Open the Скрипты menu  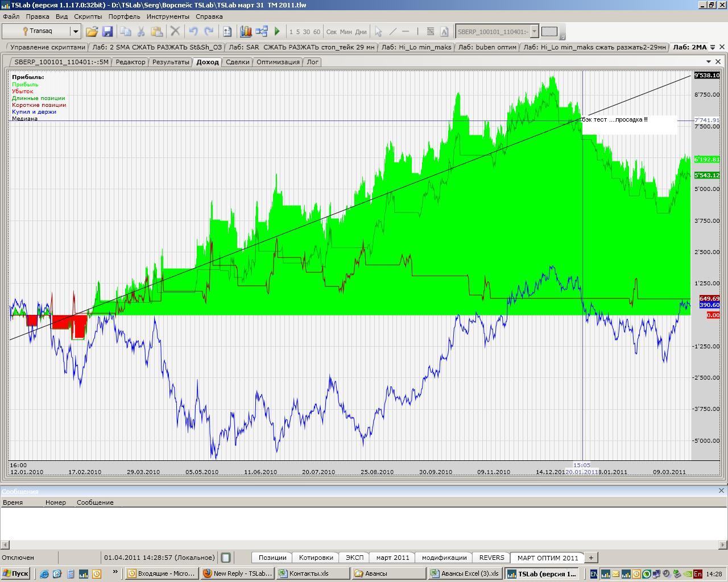click(x=88, y=16)
